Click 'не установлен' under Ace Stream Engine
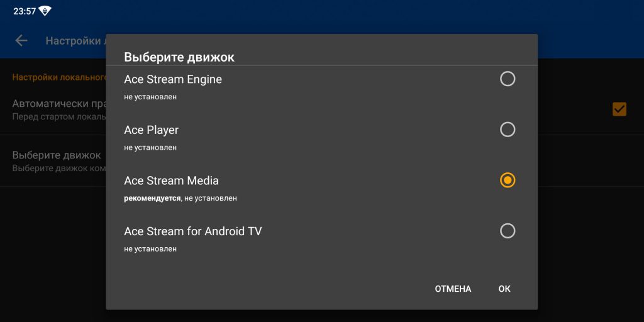This screenshot has width=644, height=322. pos(150,97)
